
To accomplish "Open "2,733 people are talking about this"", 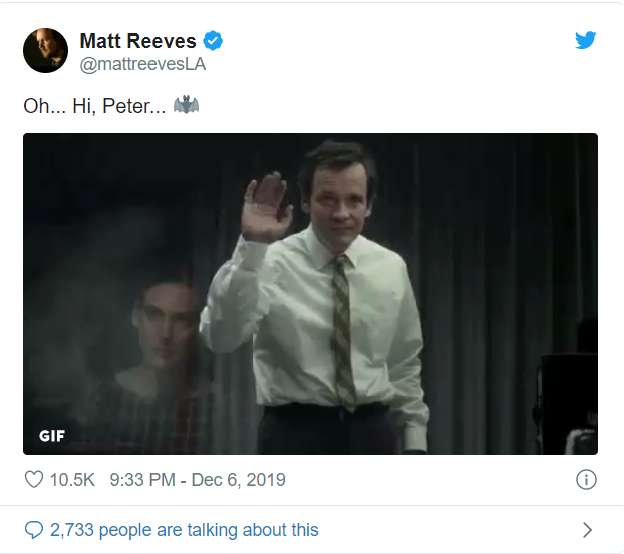I will [185, 530].
